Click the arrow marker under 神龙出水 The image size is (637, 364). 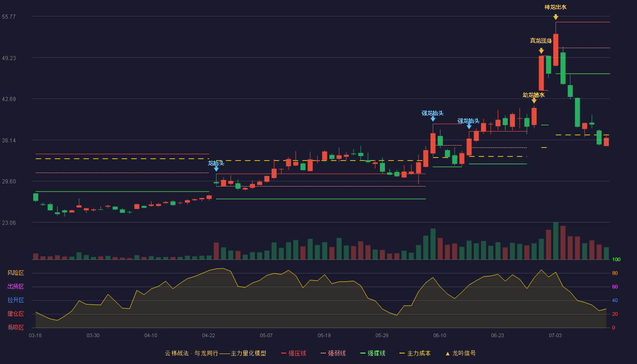tap(556, 17)
